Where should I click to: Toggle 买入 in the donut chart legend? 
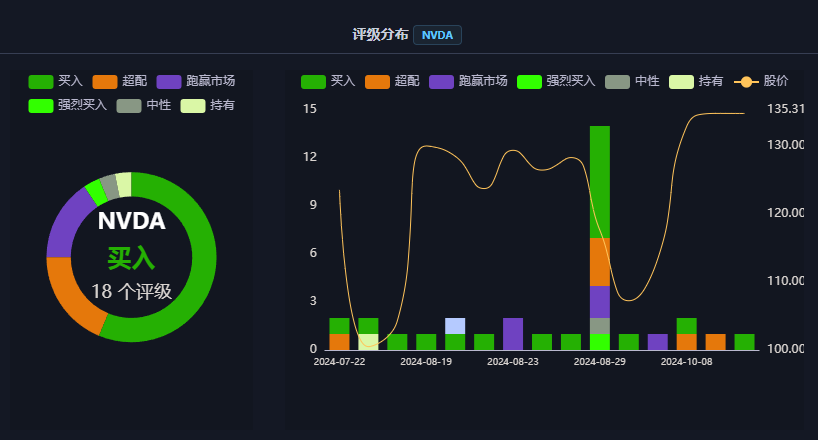[55, 81]
